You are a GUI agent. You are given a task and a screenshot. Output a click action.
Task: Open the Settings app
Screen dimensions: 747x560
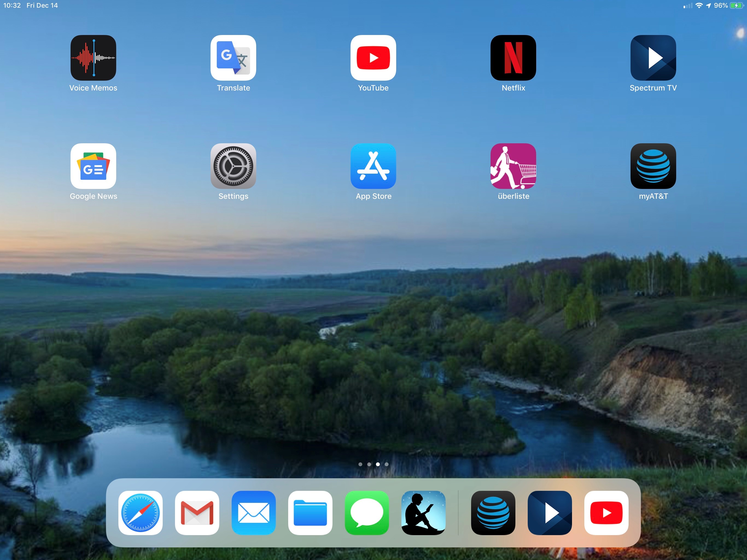[233, 166]
